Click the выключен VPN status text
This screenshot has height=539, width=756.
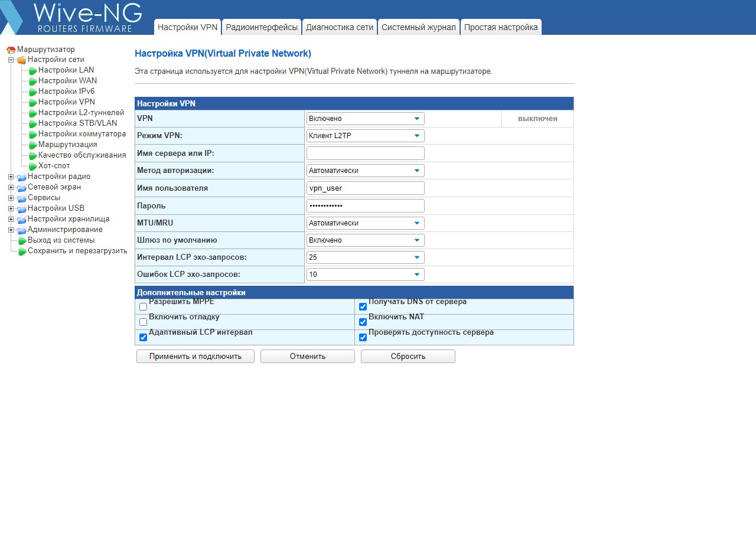point(537,119)
